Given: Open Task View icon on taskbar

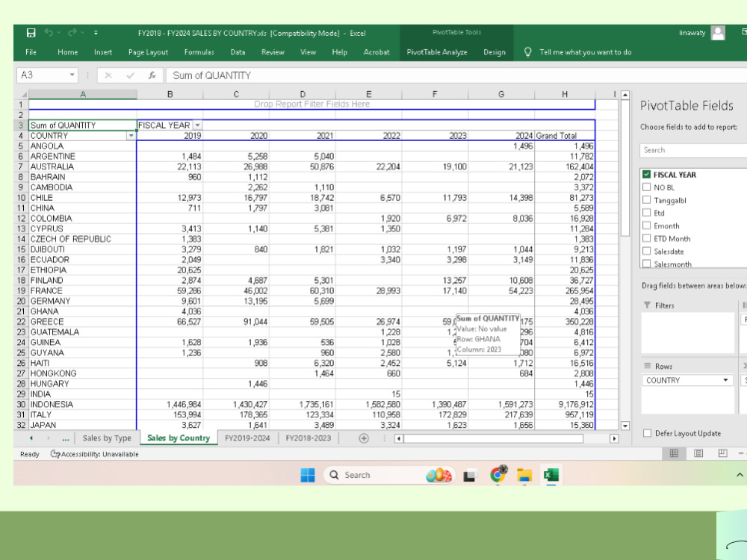Looking at the screenshot, I should pos(469,475).
